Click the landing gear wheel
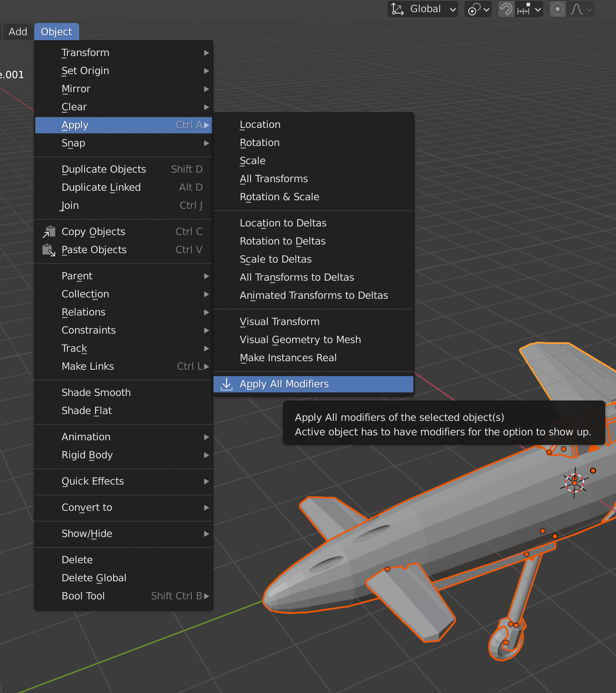The image size is (616, 693). tap(507, 640)
